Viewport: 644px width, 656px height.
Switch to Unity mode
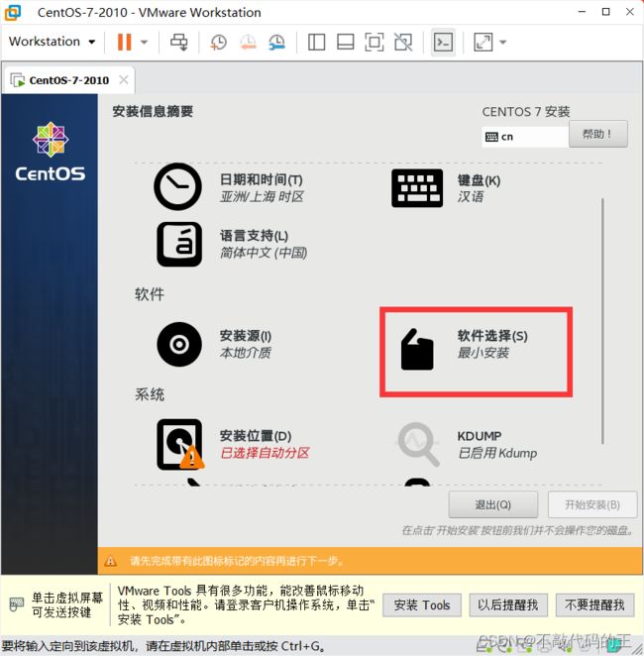403,43
